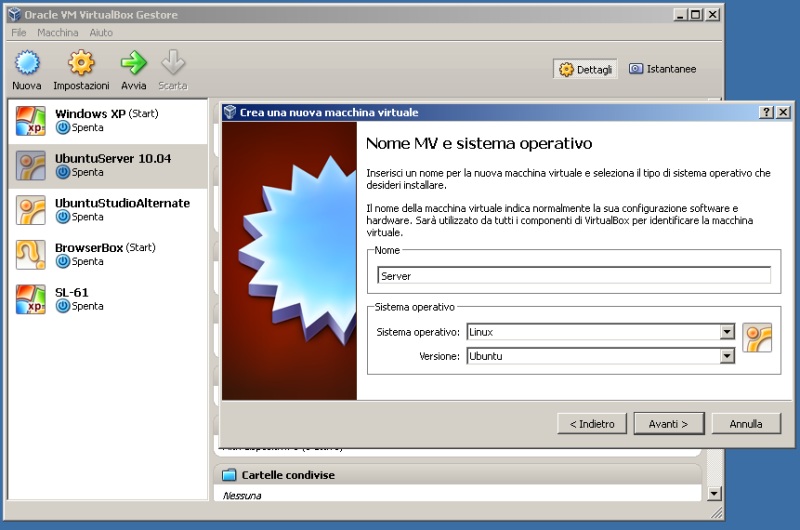Select the UbuntuStudioAlternate VM icon
Image resolution: width=800 pixels, height=530 pixels.
[30, 210]
